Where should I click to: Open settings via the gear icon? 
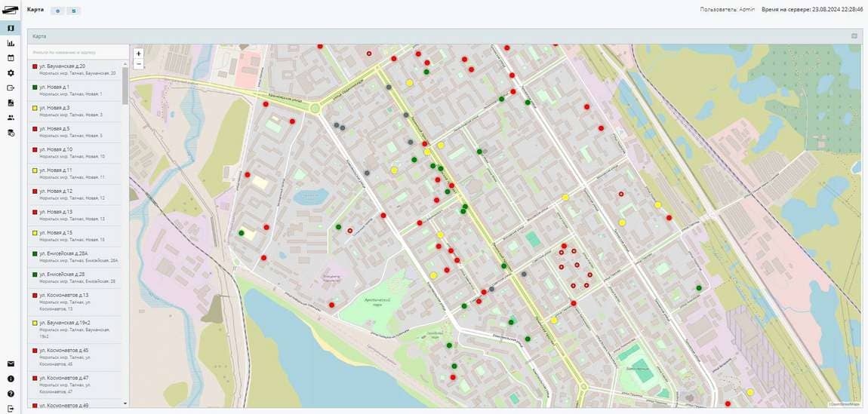[x=11, y=73]
